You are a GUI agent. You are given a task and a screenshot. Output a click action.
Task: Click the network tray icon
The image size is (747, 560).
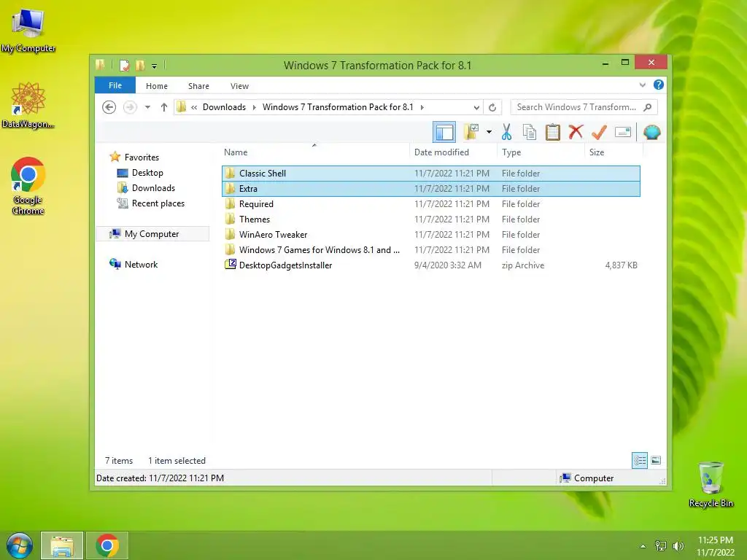661,545
